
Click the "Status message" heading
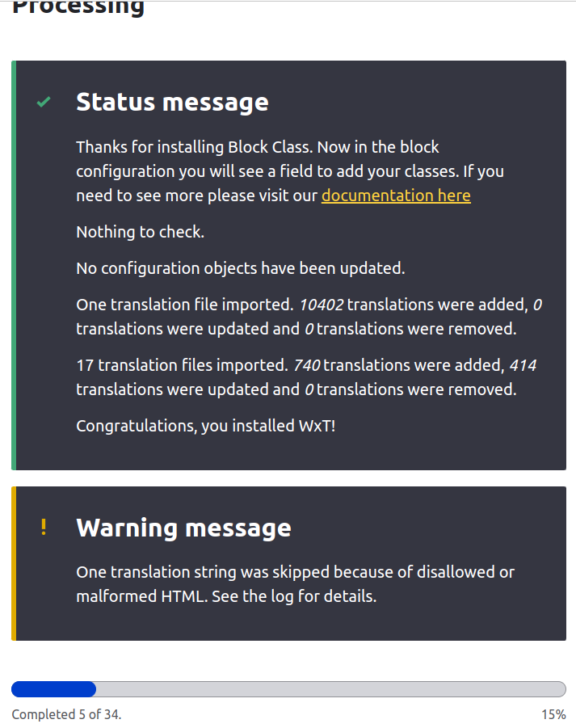(172, 103)
